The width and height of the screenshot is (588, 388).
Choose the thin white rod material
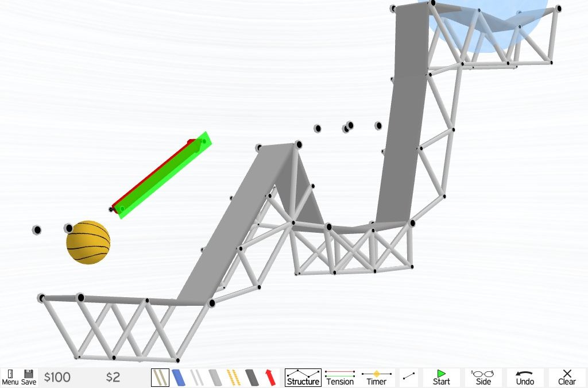click(197, 378)
